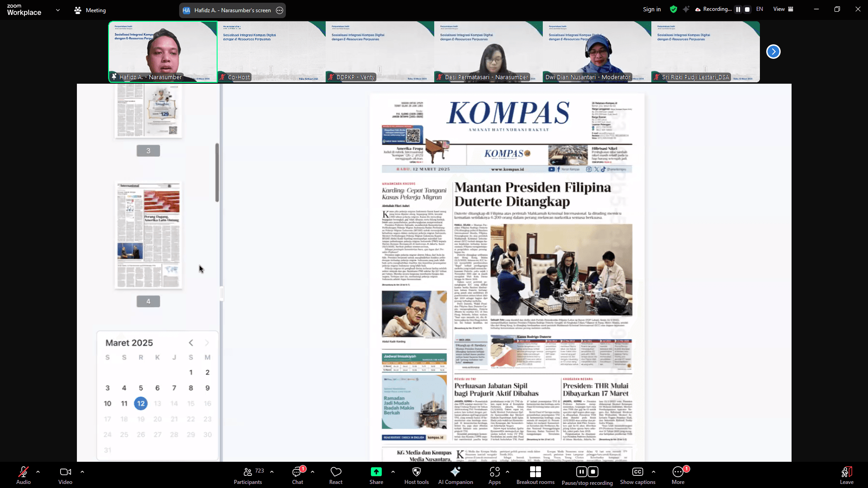Click the AI Companion sparkle in title bar
The height and width of the screenshot is (488, 868).
[x=686, y=9]
